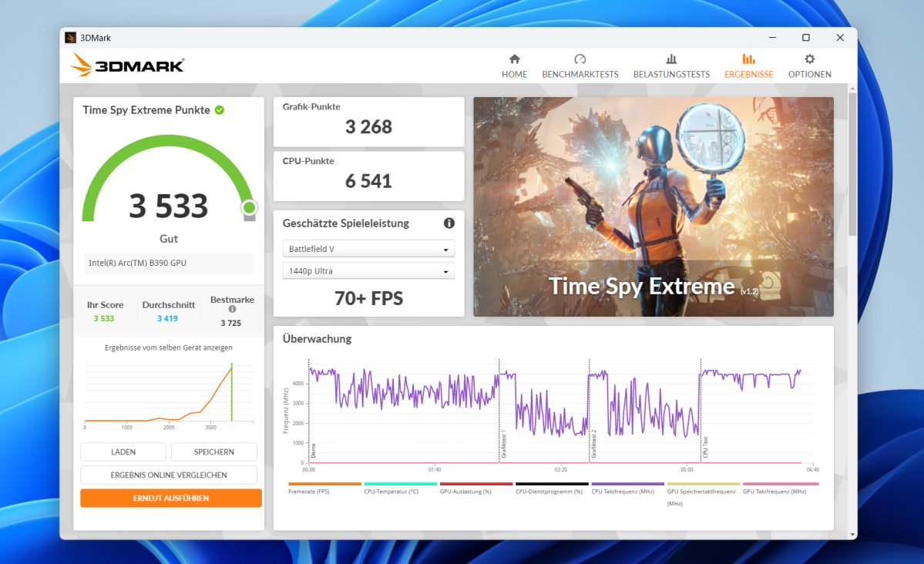
Task: Click the score gauge green knob
Action: [249, 207]
